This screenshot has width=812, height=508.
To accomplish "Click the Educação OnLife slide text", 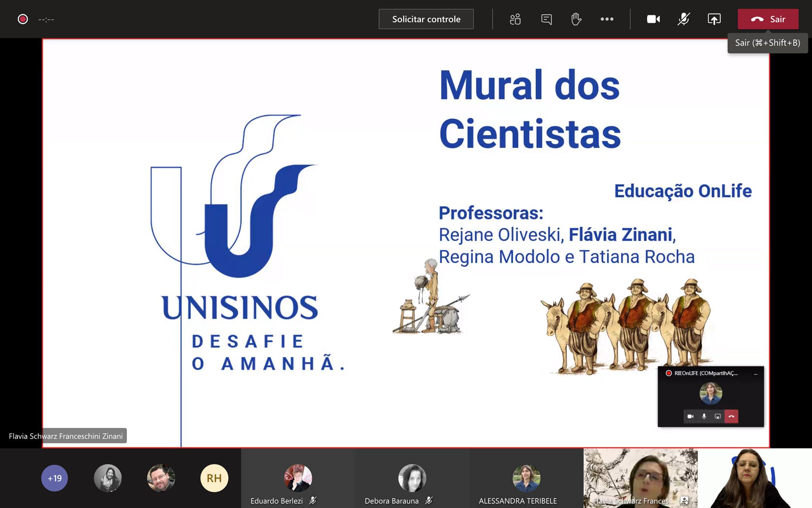I will 683,191.
